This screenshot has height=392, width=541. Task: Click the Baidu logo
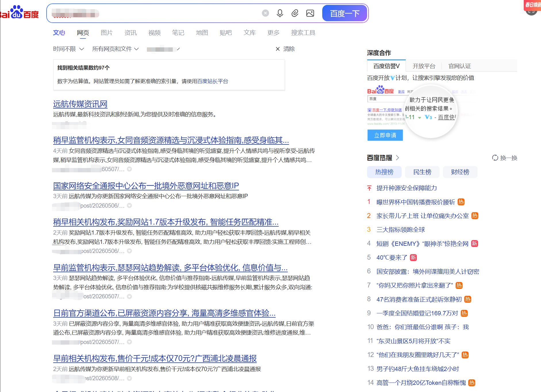click(19, 13)
